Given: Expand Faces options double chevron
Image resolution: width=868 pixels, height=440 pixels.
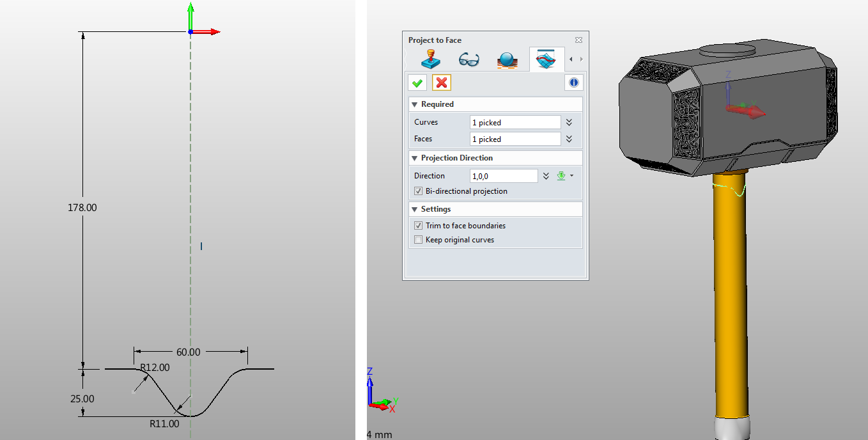Looking at the screenshot, I should point(569,139).
